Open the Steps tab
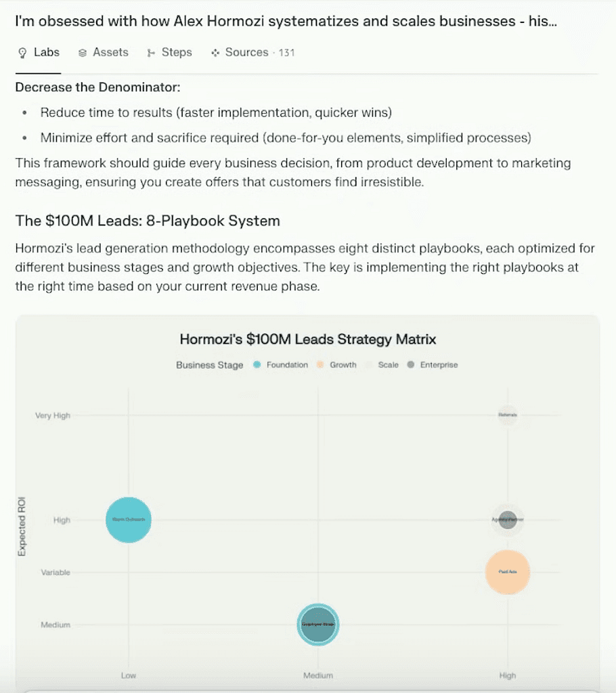Image resolution: width=616 pixels, height=693 pixels. [169, 52]
